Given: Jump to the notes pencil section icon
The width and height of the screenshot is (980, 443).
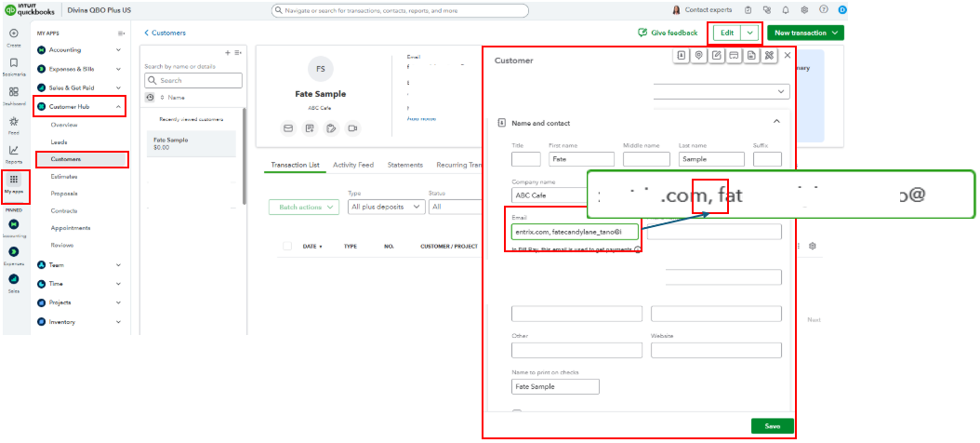Looking at the screenshot, I should click(x=717, y=56).
